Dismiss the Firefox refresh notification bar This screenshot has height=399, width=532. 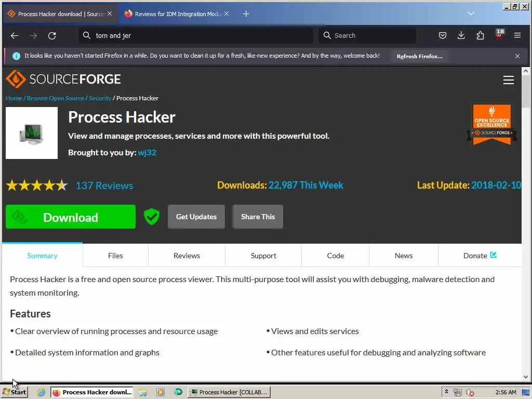click(517, 56)
